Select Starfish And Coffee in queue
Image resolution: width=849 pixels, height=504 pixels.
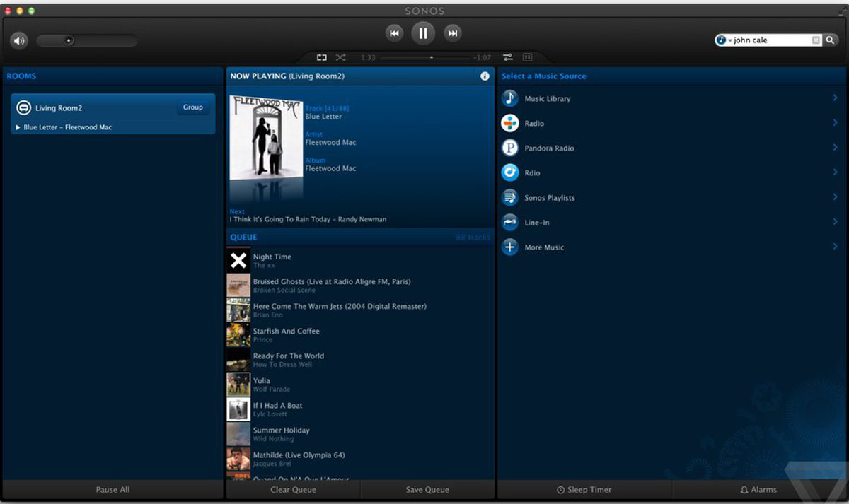359,335
